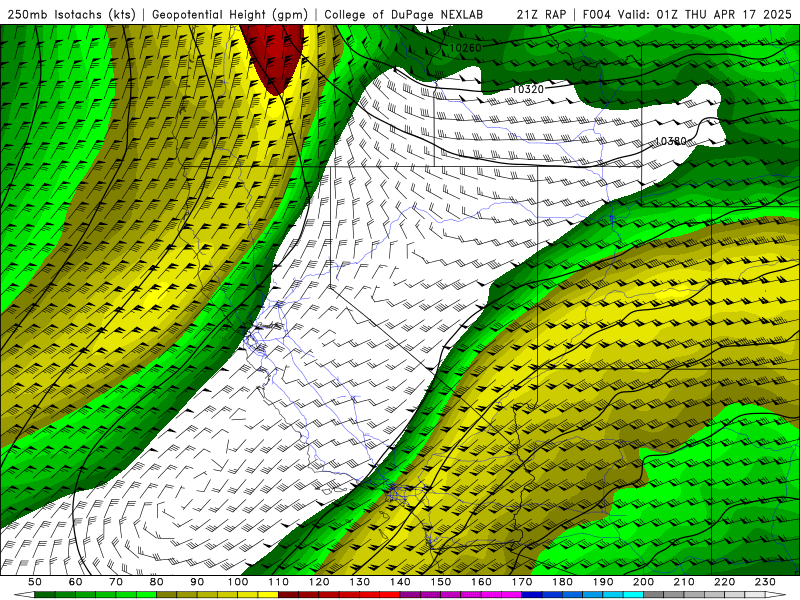Click the dark blue swatch under the 170 label
Image resolution: width=800 pixels, height=600 pixels.
pyautogui.click(x=532, y=595)
